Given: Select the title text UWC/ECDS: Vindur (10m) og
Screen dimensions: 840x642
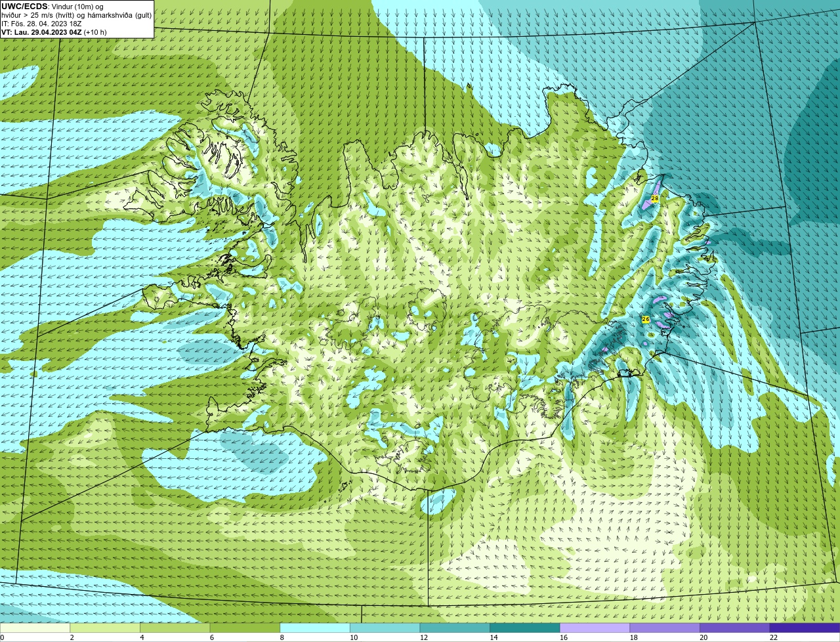Looking at the screenshot, I should (x=52, y=7).
